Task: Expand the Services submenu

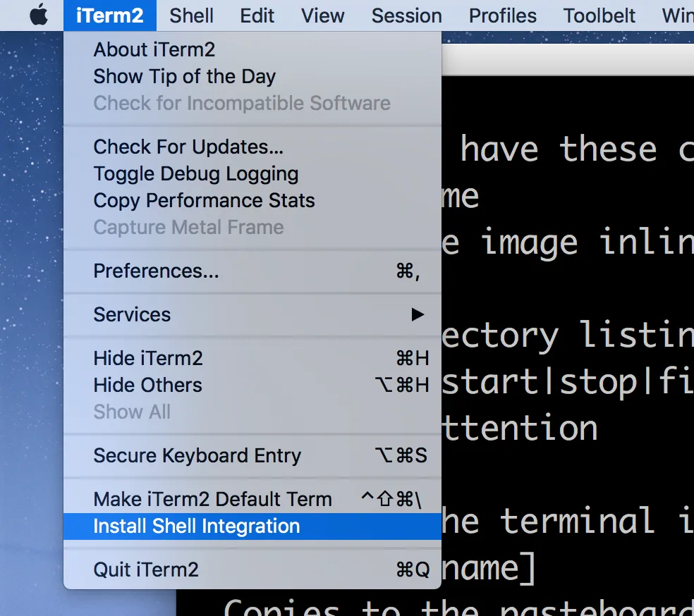Action: pos(132,314)
